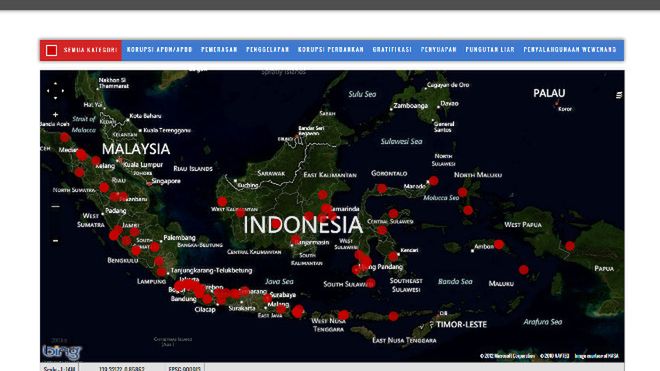Click the Bing logo
Viewport: 660px width, 371px height.
(61, 352)
